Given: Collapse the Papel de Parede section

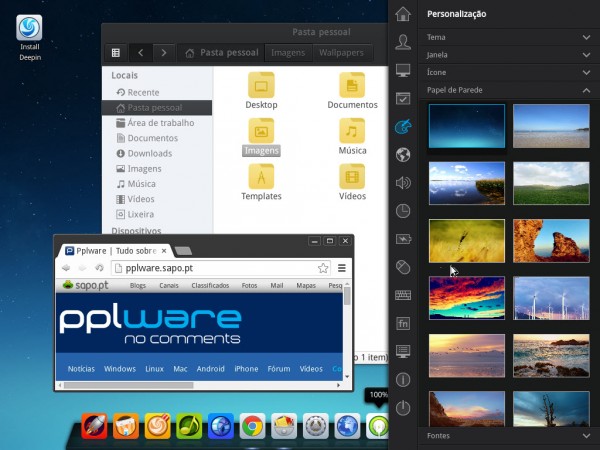Looking at the screenshot, I should click(x=509, y=90).
